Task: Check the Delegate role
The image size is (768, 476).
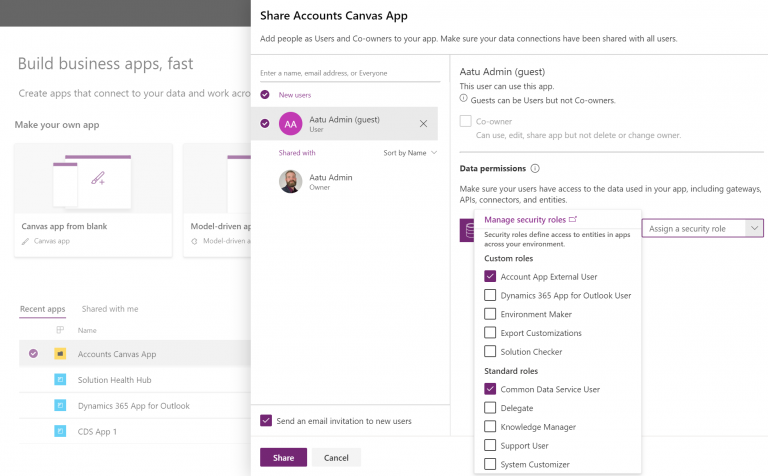Action: [x=490, y=407]
